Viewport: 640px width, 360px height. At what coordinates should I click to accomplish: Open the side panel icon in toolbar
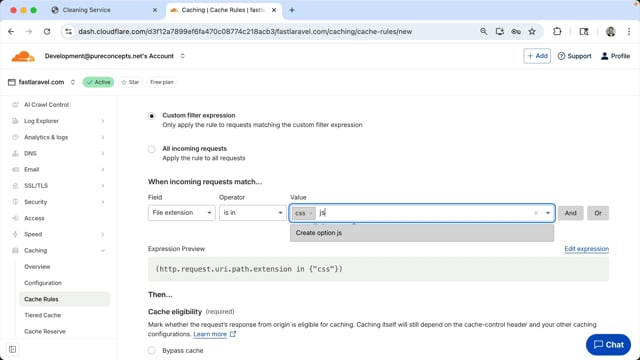click(584, 31)
